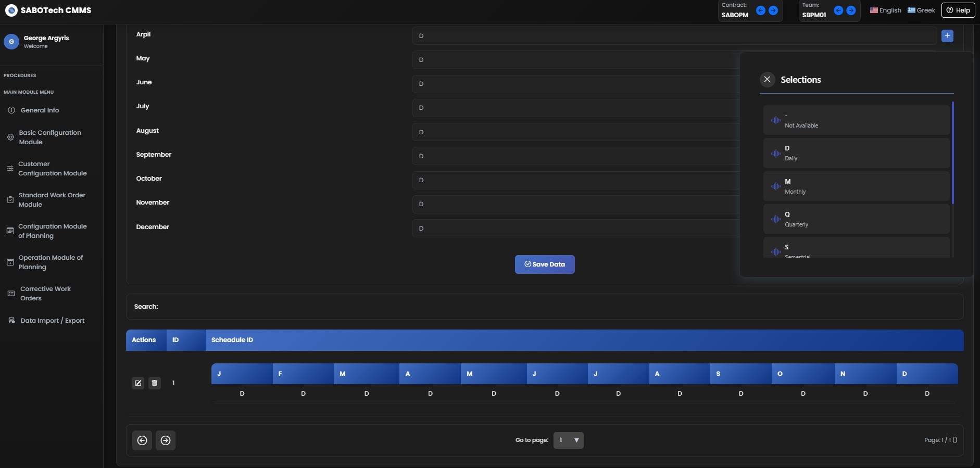Viewport: 980px width, 468px height.
Task: Click the waveform icon on Not Available option
Action: tap(776, 120)
